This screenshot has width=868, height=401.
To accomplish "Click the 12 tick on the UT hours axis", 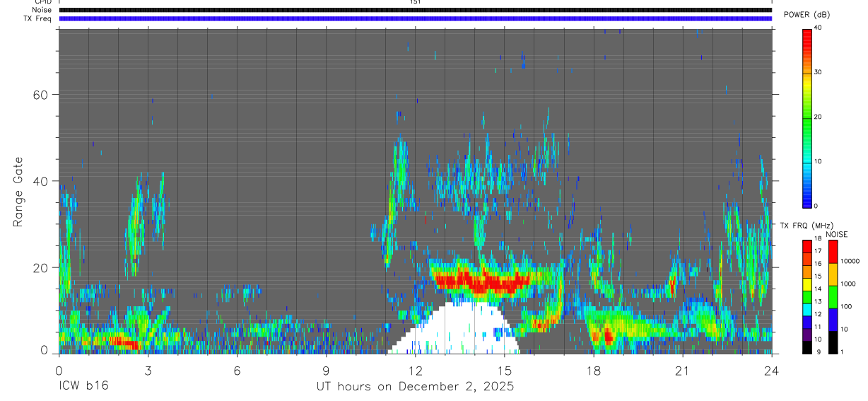I will (416, 370).
